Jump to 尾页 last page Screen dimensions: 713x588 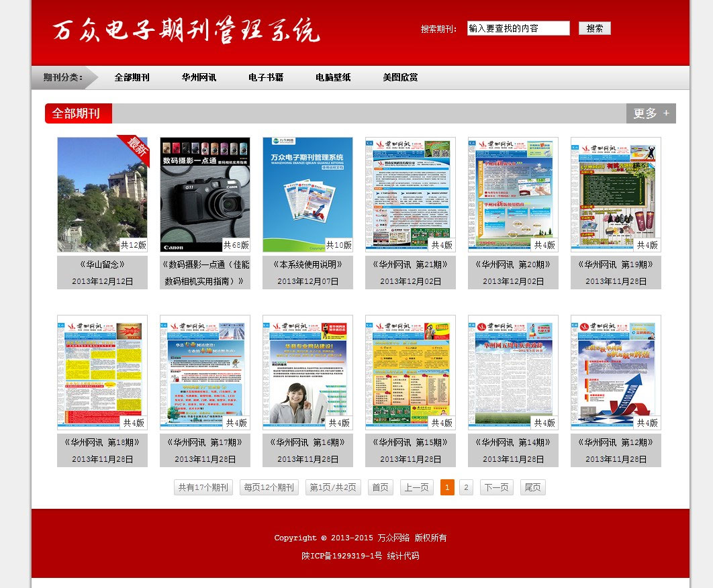coord(532,487)
